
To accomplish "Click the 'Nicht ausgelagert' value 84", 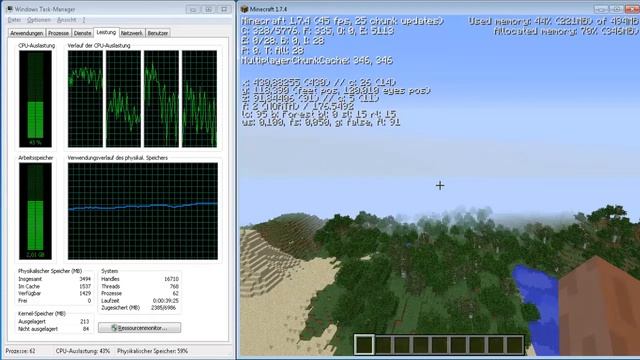I will coord(86,329).
